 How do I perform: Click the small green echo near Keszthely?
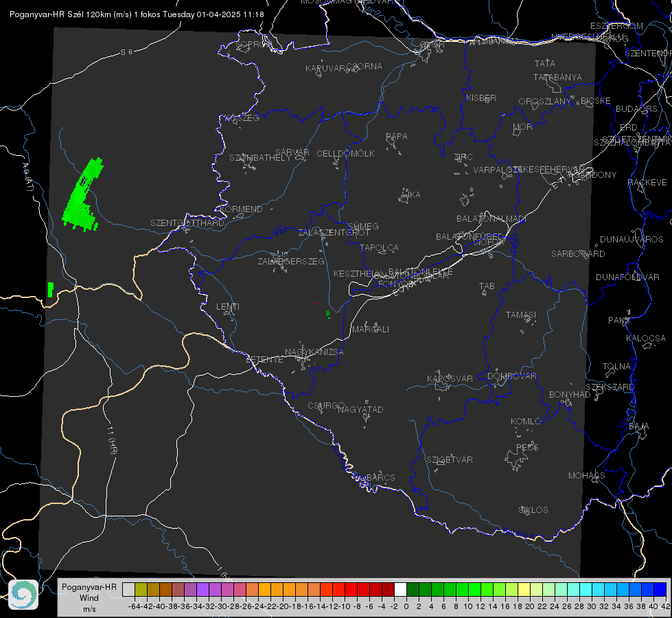coord(328,314)
